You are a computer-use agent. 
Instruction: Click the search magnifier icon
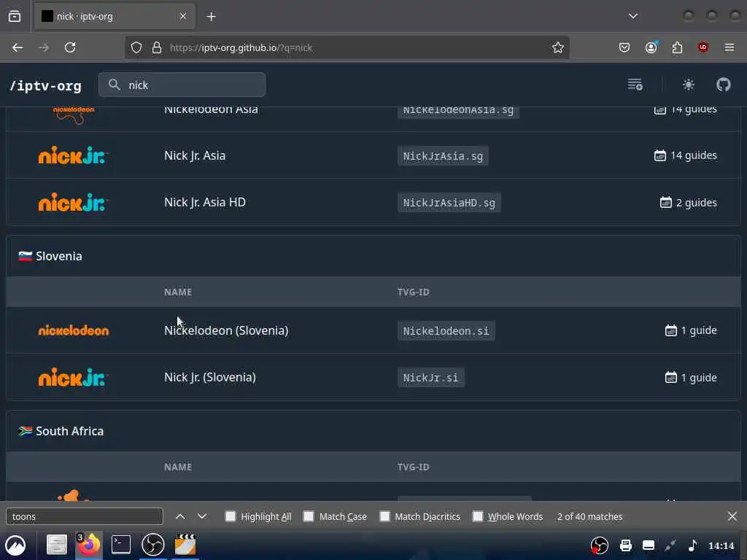pos(114,85)
